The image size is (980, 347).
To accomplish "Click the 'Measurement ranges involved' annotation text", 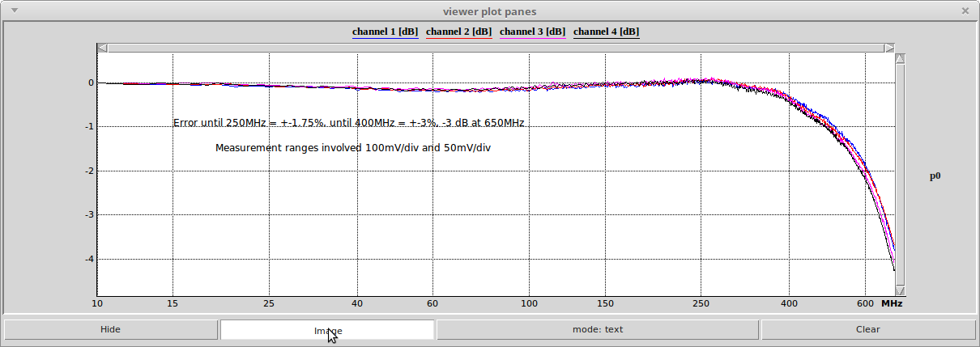I will 353,147.
